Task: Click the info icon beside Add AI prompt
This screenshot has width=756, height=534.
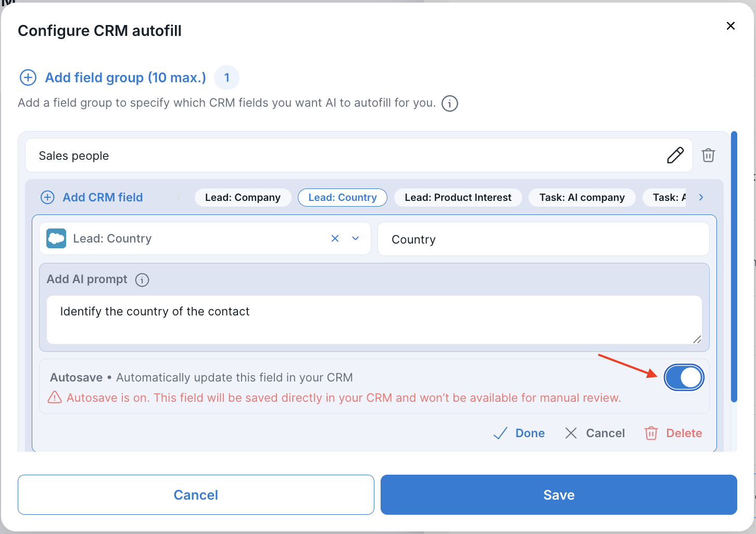Action: [142, 280]
